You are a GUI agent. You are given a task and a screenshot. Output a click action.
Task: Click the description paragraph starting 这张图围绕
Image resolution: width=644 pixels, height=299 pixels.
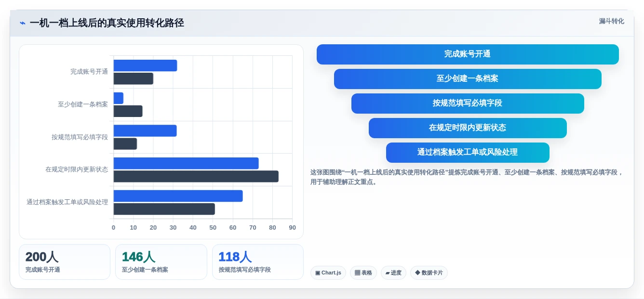467,177
